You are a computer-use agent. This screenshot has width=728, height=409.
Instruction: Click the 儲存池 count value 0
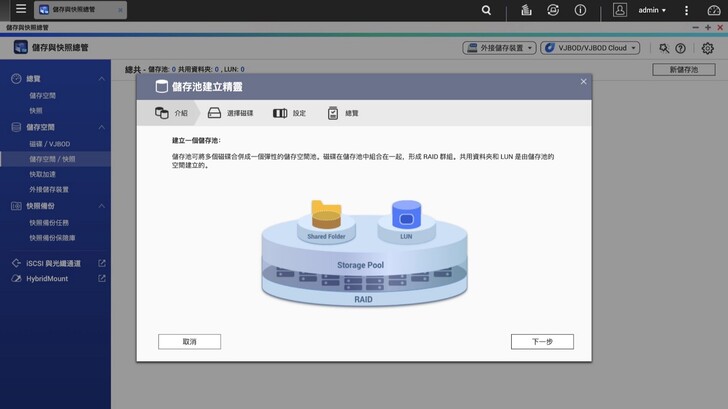pos(174,69)
